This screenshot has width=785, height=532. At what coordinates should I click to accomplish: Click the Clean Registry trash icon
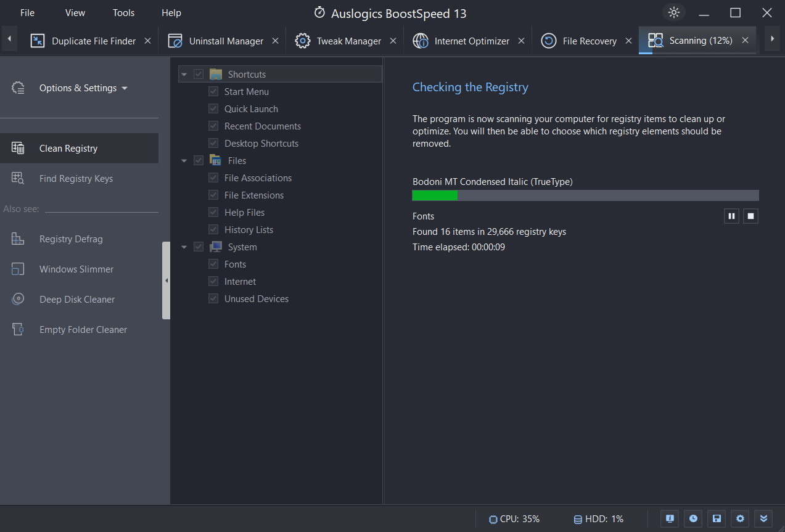(x=18, y=148)
